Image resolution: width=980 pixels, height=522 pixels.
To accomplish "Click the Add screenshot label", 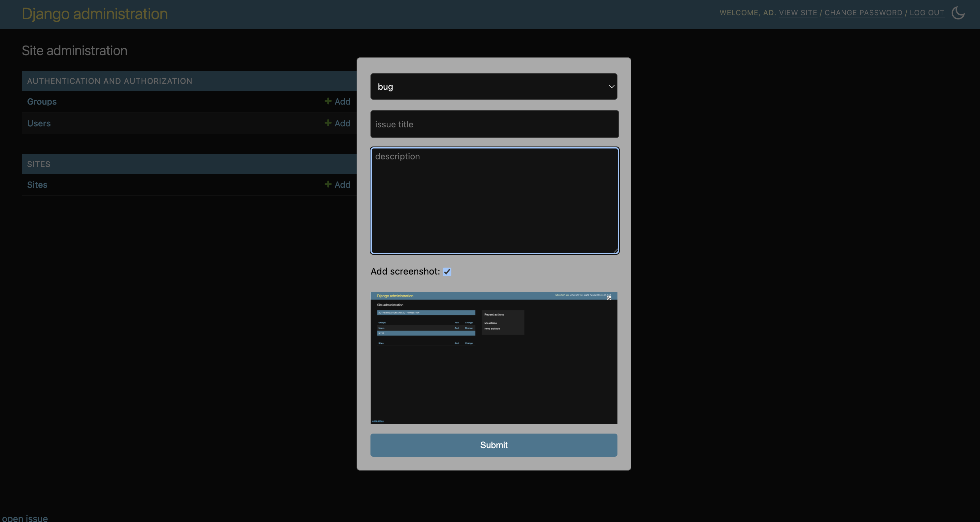I will point(405,271).
